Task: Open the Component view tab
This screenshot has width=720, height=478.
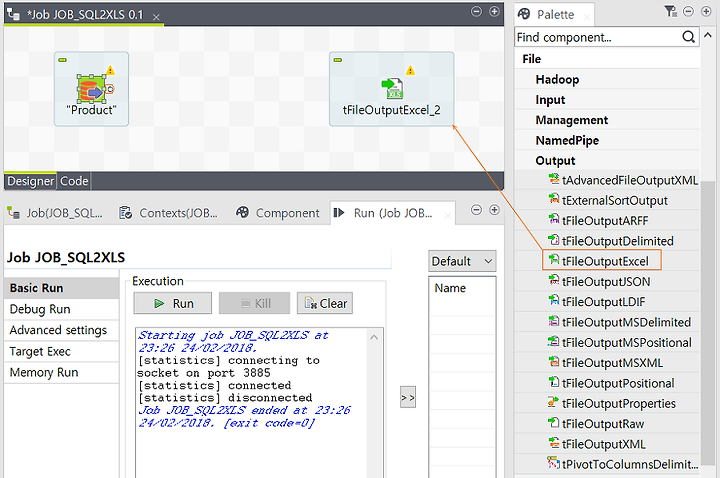Action: click(277, 213)
